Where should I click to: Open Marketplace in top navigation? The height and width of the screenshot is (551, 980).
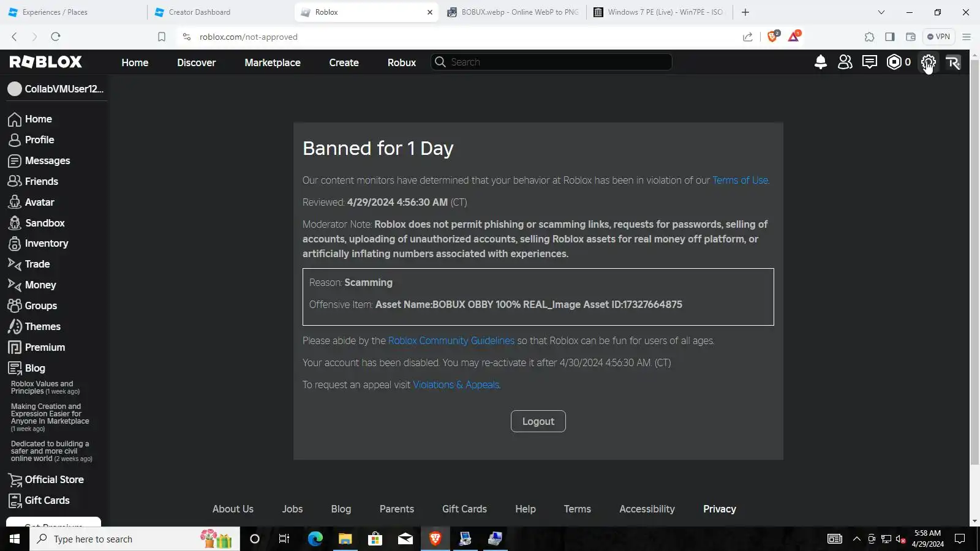[273, 62]
